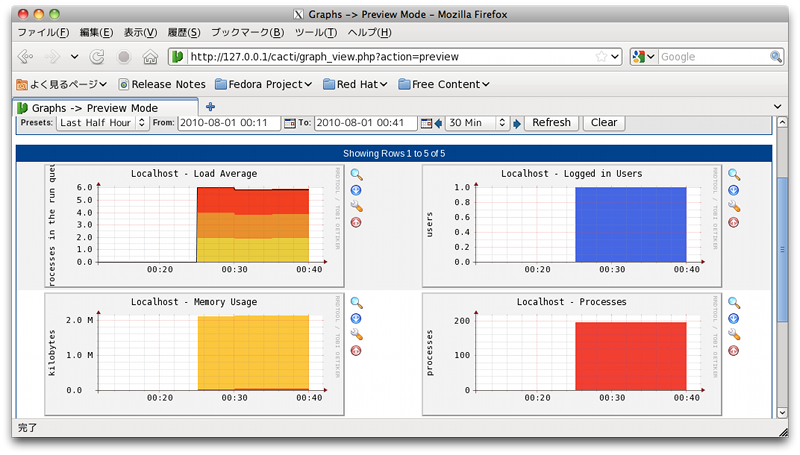Shift time span backward with left arrow

coord(438,123)
